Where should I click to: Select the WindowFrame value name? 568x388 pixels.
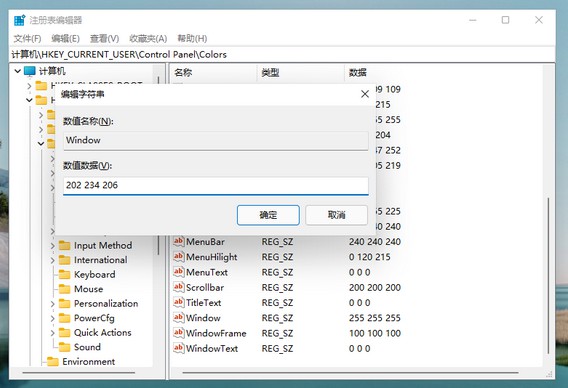[x=216, y=333]
